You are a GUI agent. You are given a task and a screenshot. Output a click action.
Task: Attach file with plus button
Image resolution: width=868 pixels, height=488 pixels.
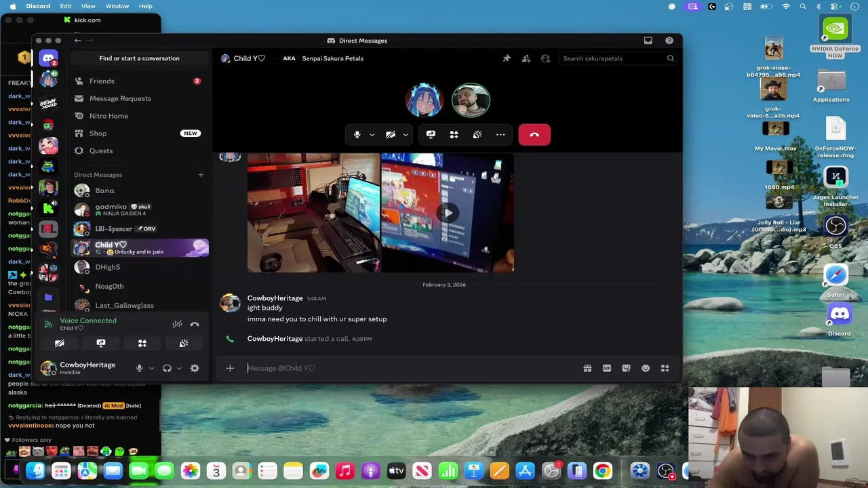point(230,368)
